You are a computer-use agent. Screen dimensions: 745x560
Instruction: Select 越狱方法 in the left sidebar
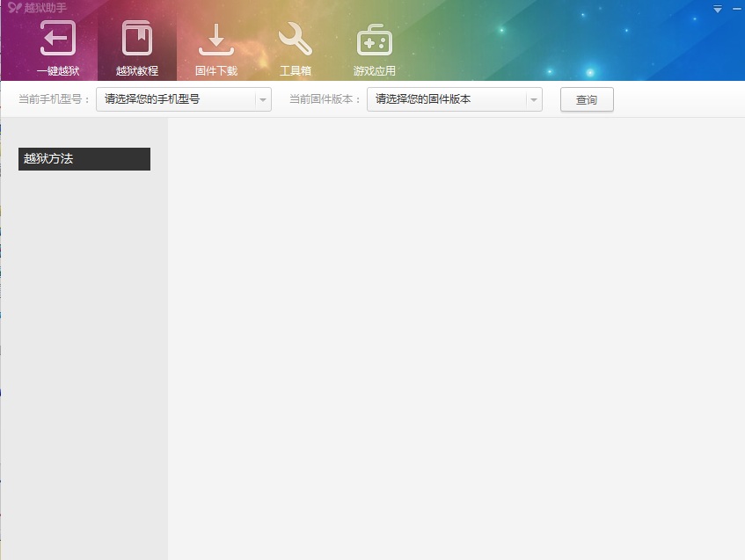(x=84, y=159)
